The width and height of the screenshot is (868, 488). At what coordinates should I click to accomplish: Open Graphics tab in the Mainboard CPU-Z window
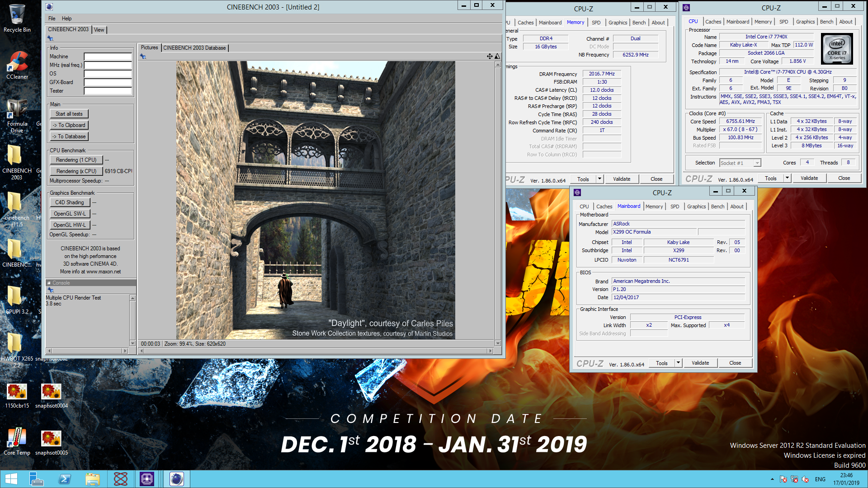(x=697, y=206)
